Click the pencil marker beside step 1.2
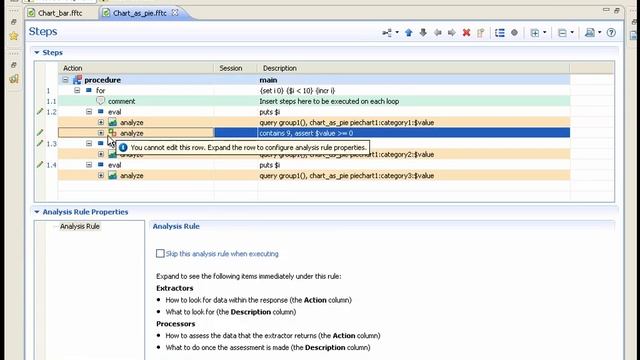640x360 pixels. 40,111
